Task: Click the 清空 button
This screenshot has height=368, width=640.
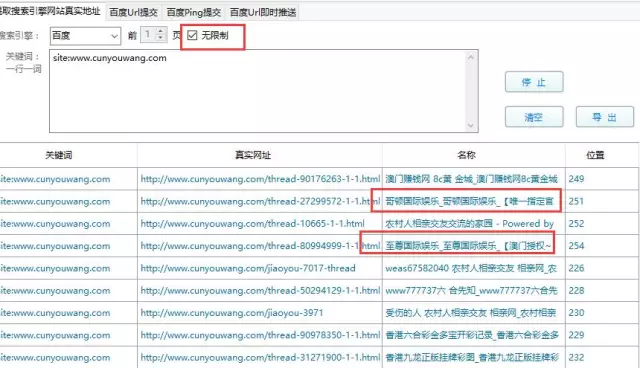Action: (x=534, y=117)
